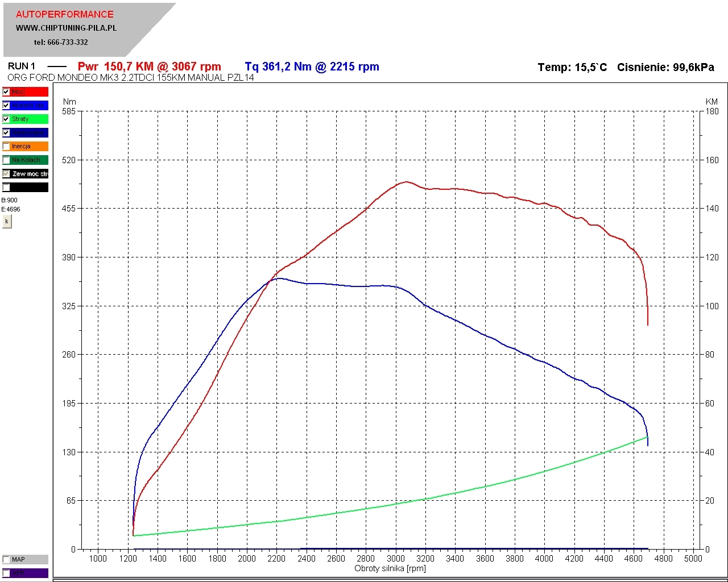Click the Obroty silnika [rpm] axis label
The image size is (728, 582).
point(390,568)
